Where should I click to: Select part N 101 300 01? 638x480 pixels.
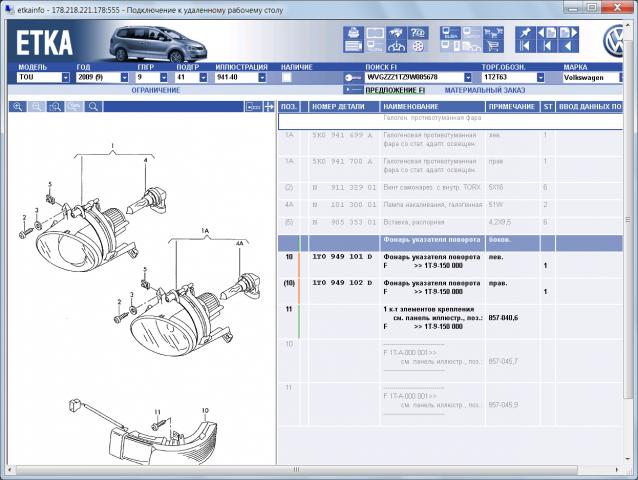click(x=344, y=205)
